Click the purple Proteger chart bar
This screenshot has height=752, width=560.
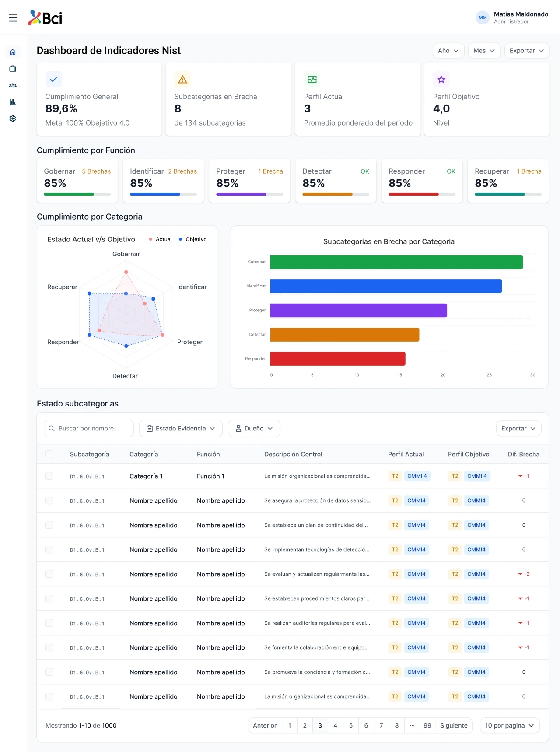click(359, 310)
